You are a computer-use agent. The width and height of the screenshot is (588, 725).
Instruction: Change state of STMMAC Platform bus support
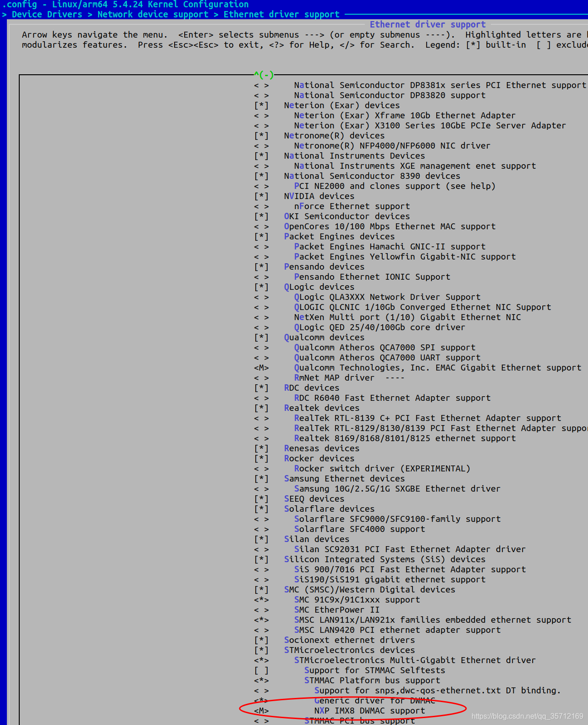(x=262, y=681)
